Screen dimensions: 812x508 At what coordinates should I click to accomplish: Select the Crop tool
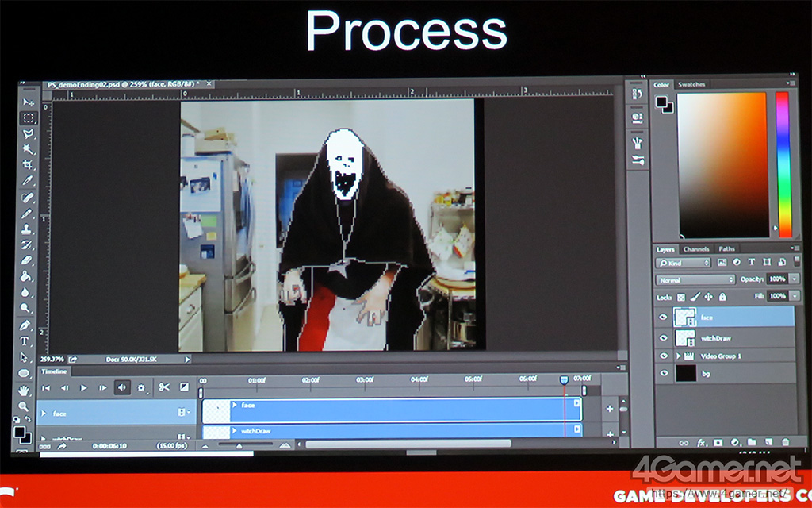pyautogui.click(x=28, y=165)
